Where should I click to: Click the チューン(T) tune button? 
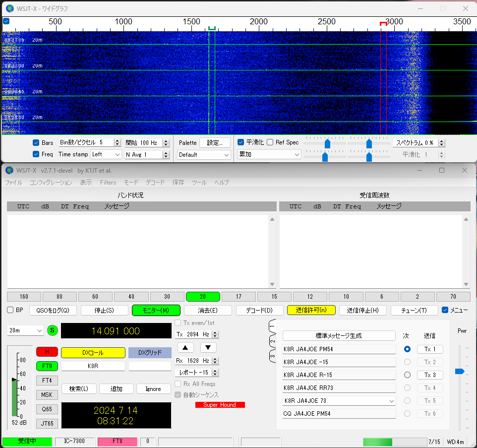click(x=414, y=310)
